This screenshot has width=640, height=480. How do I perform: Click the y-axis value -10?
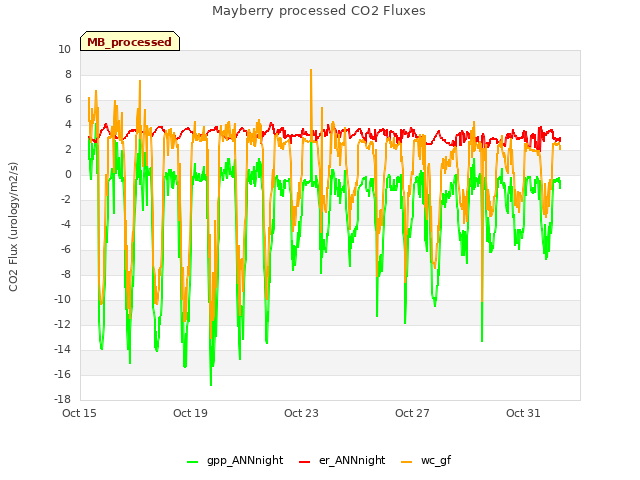pos(62,300)
